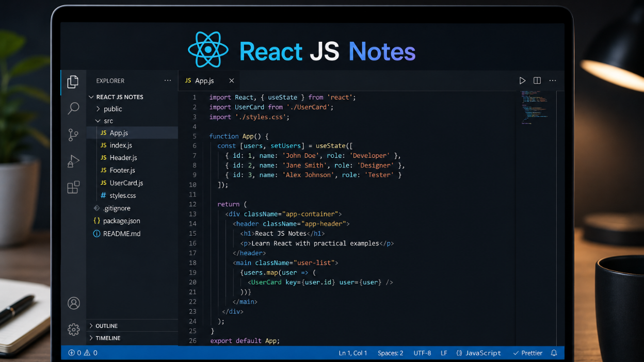
Task: Click the braces icon of package.json
Action: pos(96,221)
